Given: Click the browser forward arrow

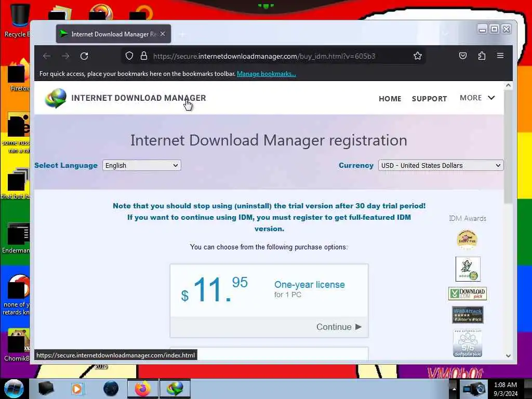Looking at the screenshot, I should pos(65,56).
